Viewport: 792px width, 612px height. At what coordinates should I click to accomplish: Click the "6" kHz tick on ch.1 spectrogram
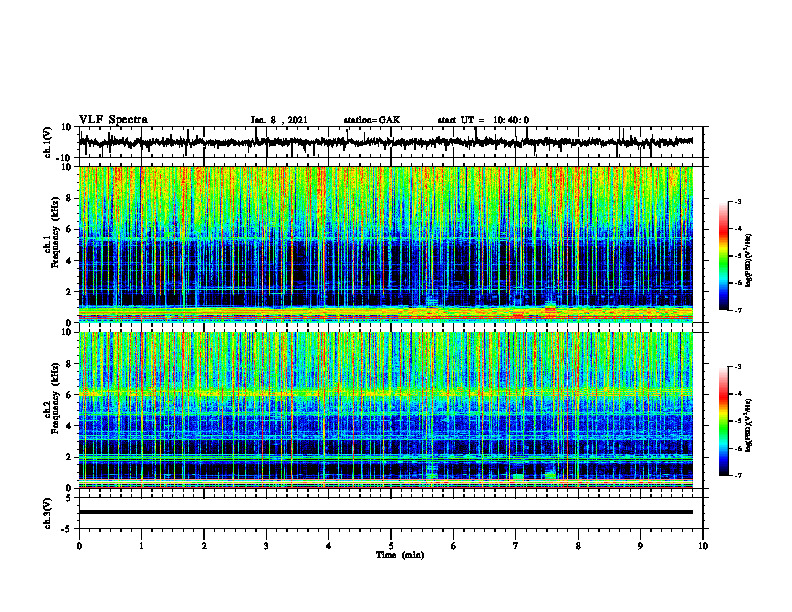70,230
